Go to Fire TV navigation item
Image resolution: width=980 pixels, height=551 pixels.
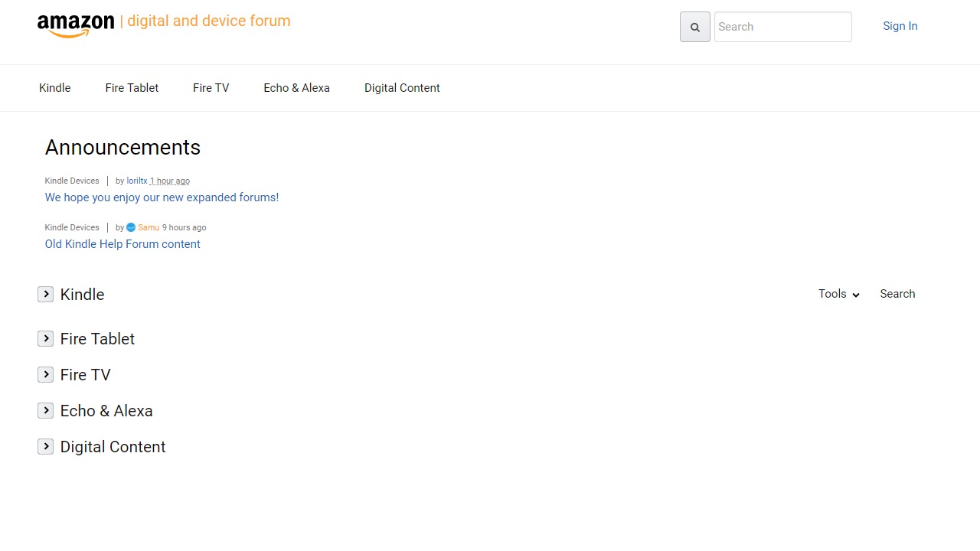[x=211, y=88]
